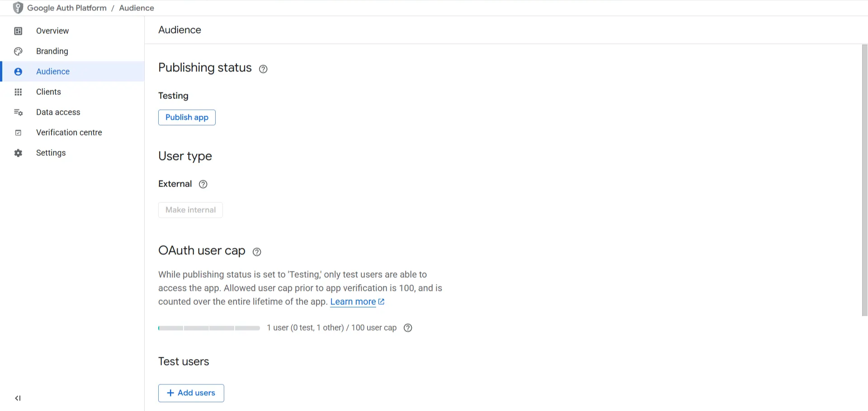Show help for Publishing status
Screen dimensions: 868x411
(x=263, y=69)
